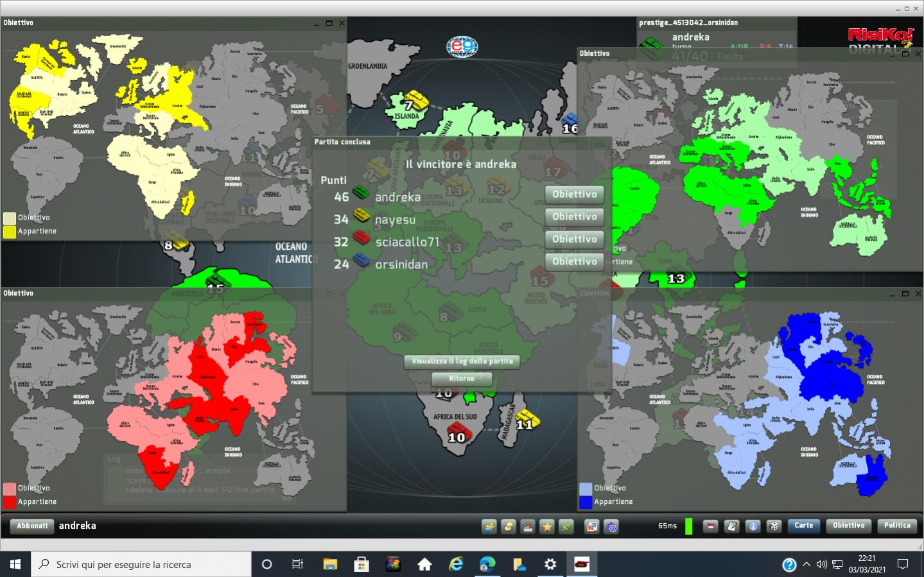
Task: Open Task View on the taskbar
Action: tap(297, 564)
